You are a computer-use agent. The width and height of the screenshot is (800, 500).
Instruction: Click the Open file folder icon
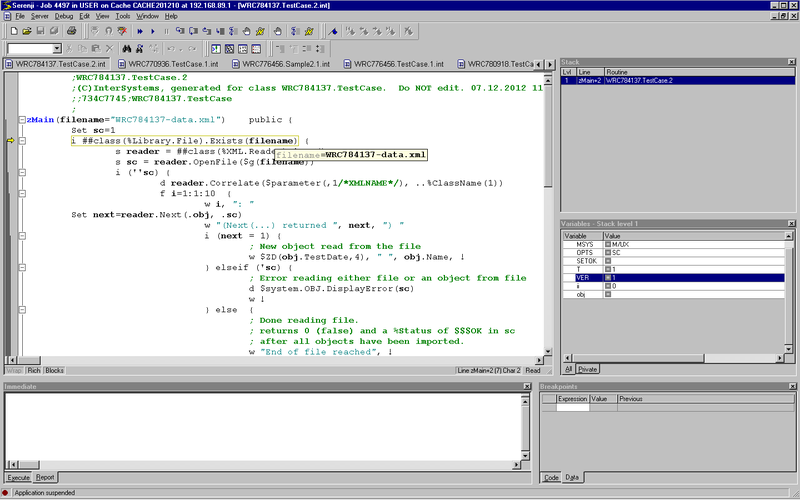29,31
